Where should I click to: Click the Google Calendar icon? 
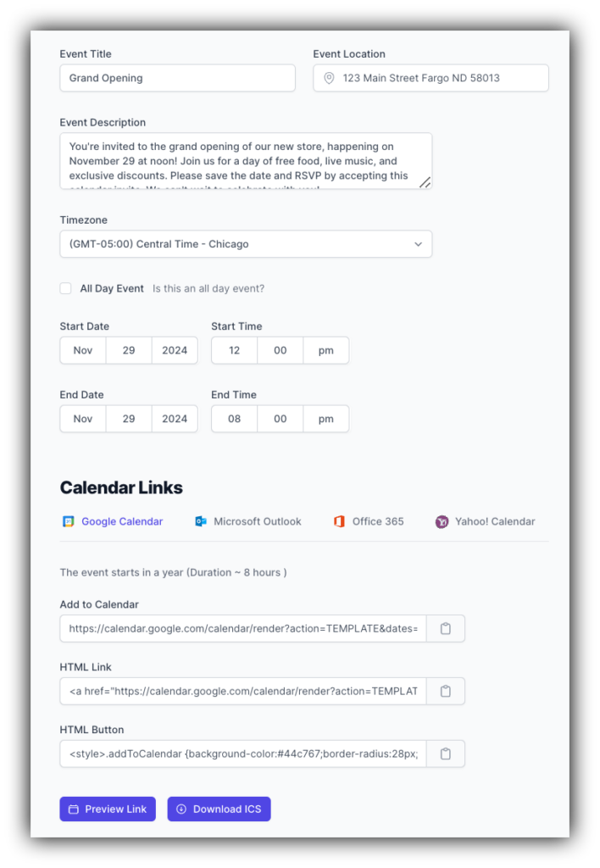(67, 521)
